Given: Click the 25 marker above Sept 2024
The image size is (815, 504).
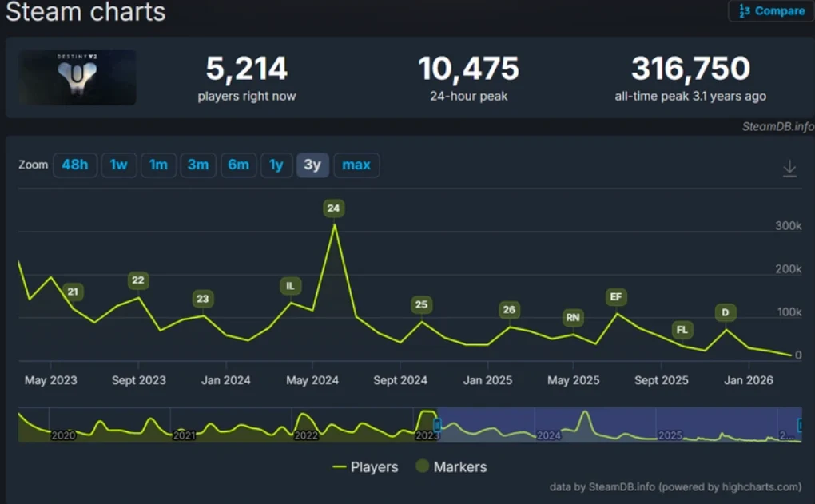Looking at the screenshot, I should pyautogui.click(x=421, y=304).
